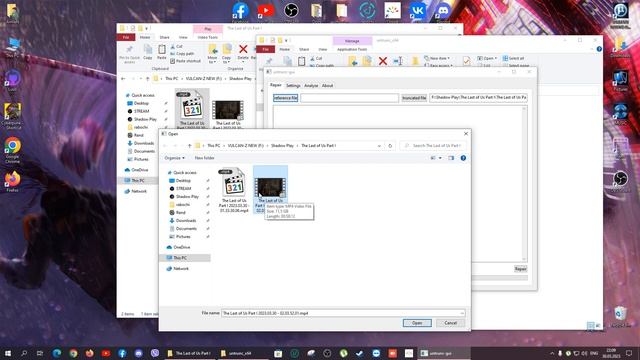The height and width of the screenshot is (360, 640).
Task: Expand the address bar history dropdown
Action: (x=379, y=146)
